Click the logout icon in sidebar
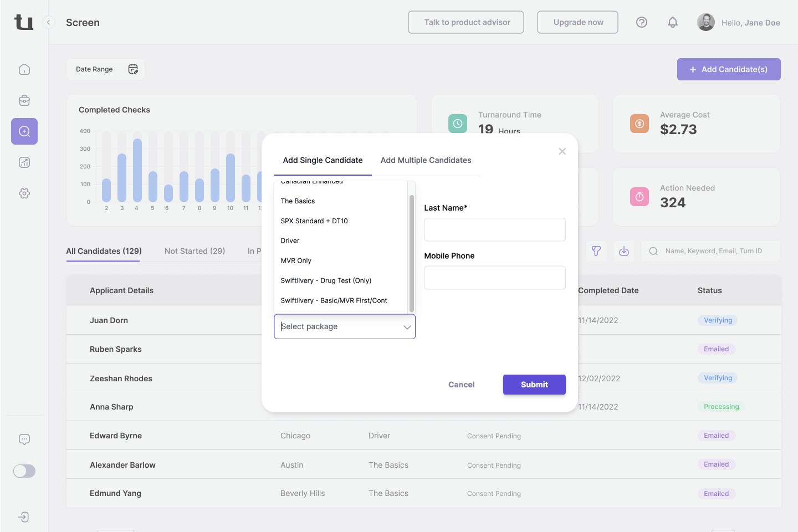The height and width of the screenshot is (532, 798). click(23, 517)
